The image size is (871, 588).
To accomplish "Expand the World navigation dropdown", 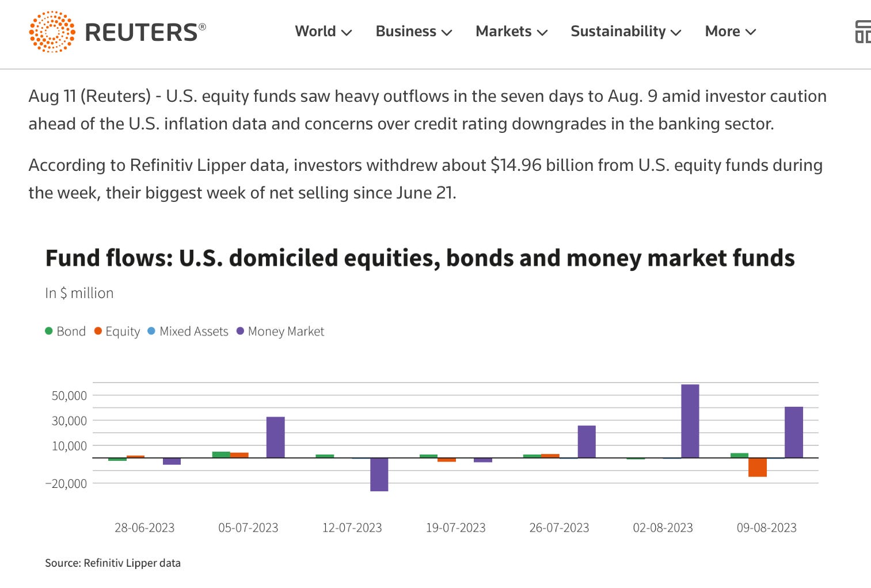I will (x=316, y=32).
